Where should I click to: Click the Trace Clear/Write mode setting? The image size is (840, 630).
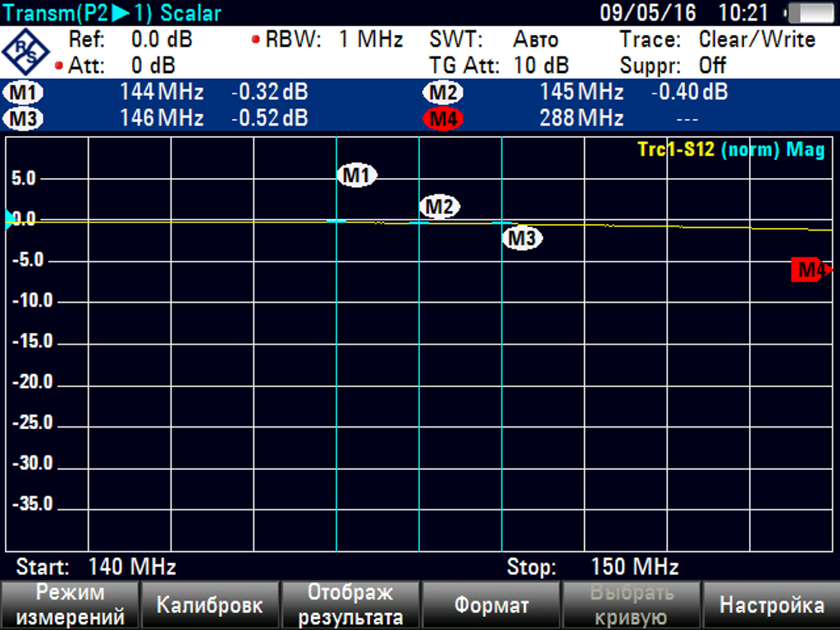tap(717, 39)
